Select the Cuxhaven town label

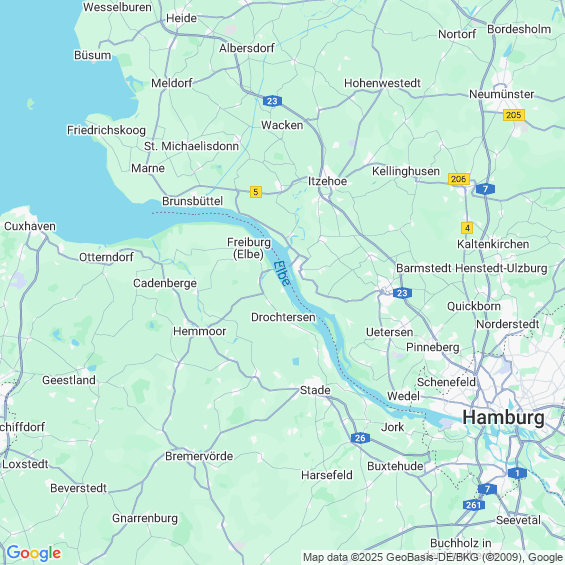pyautogui.click(x=30, y=226)
